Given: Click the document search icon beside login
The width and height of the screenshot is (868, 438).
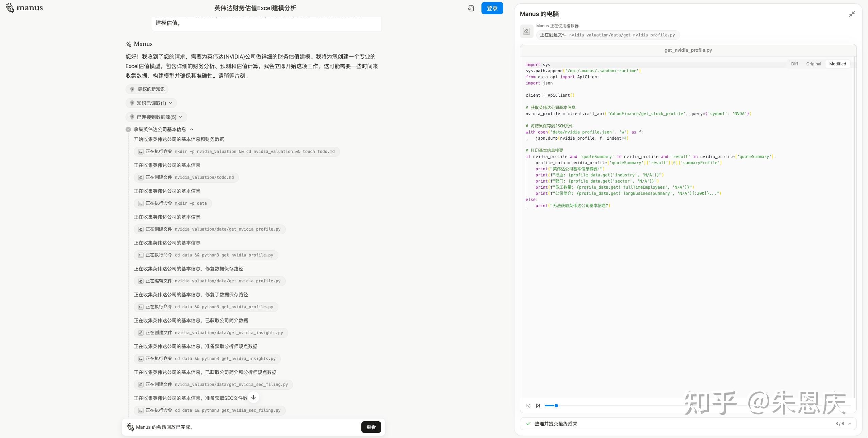Looking at the screenshot, I should point(471,8).
